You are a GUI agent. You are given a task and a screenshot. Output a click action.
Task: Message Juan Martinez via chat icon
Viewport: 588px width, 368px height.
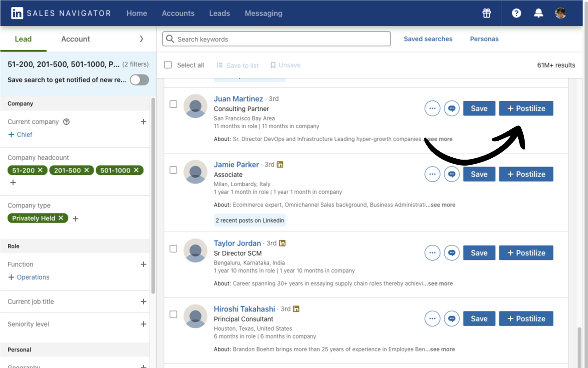coord(452,109)
